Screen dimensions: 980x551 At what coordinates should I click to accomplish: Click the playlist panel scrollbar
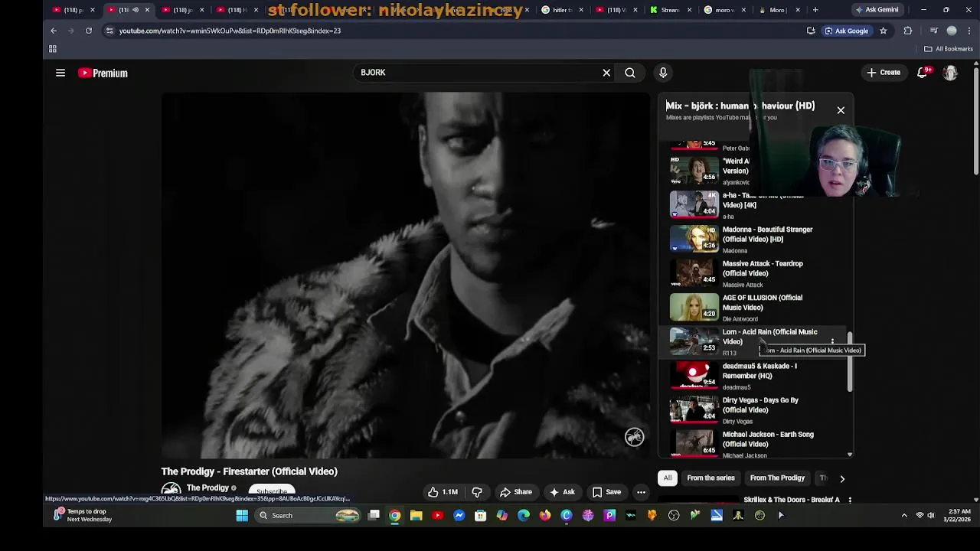click(x=850, y=362)
